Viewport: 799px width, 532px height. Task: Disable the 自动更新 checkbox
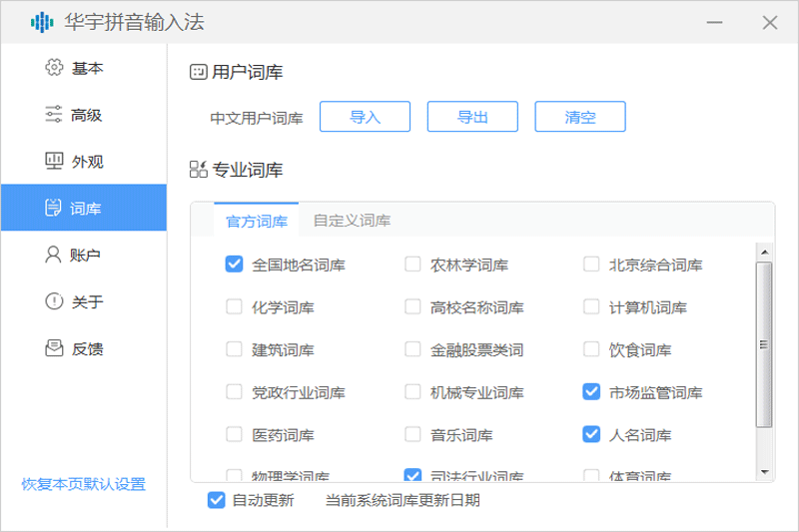tap(216, 500)
